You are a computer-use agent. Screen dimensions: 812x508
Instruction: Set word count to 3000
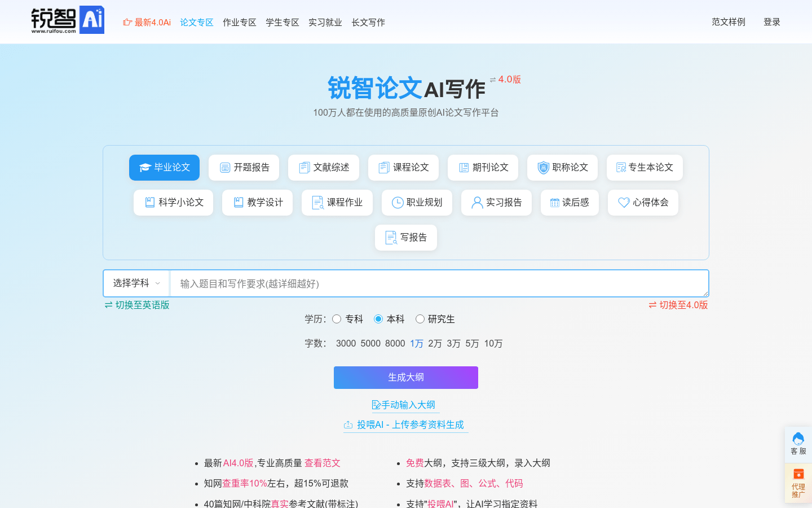[x=346, y=343]
